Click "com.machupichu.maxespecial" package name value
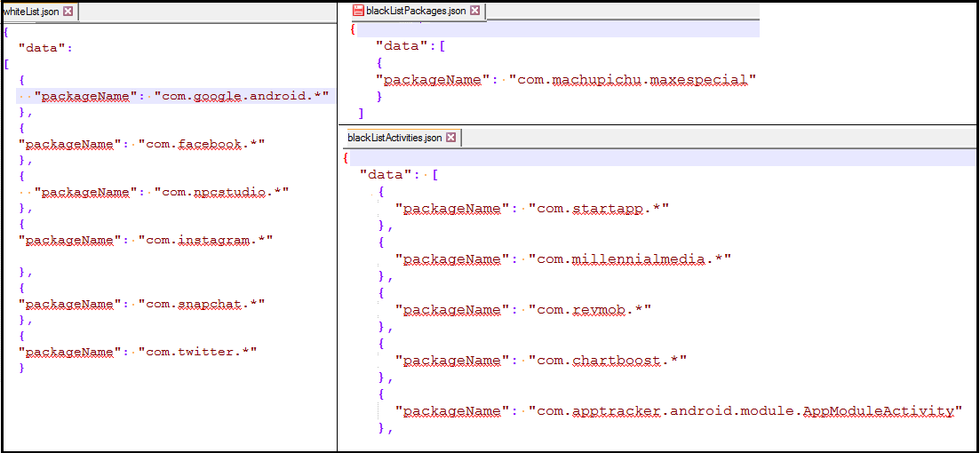This screenshot has height=453, width=980. tap(633, 80)
